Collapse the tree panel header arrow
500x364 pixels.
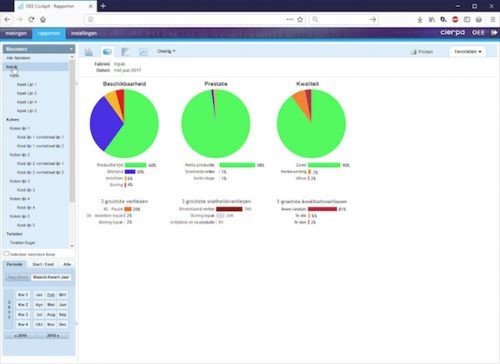coord(71,49)
